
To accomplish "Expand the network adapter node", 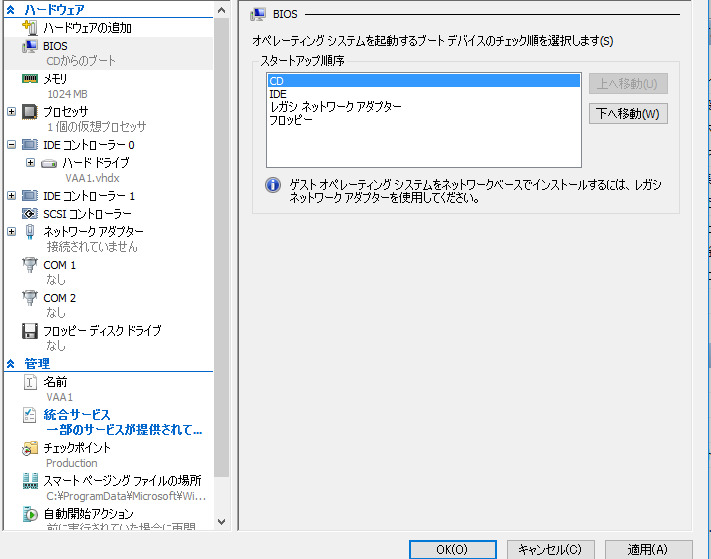I will [11, 231].
